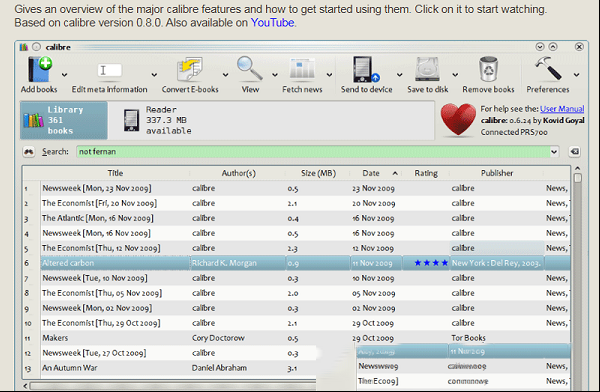The height and width of the screenshot is (392, 600).
Task: Expand Save to disk dropdown arrow
Action: [x=455, y=75]
